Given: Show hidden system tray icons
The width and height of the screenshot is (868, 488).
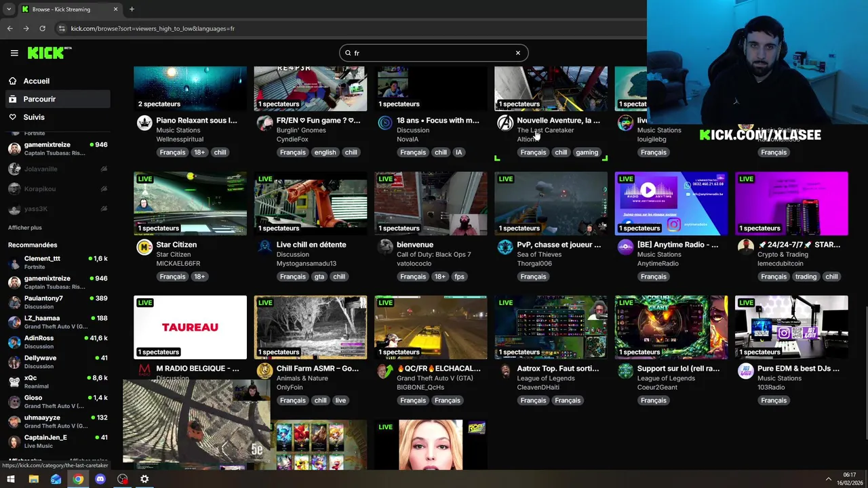Looking at the screenshot, I should pyautogui.click(x=828, y=479).
